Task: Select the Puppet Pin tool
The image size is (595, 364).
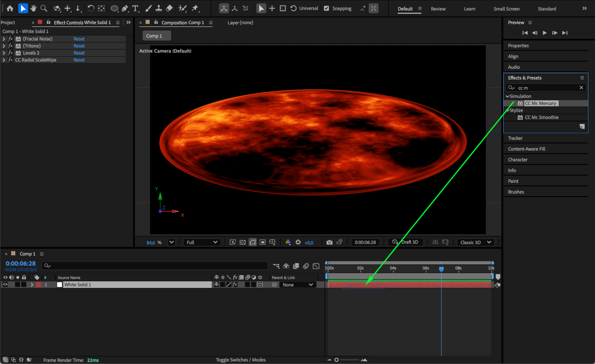Action: coord(195,8)
